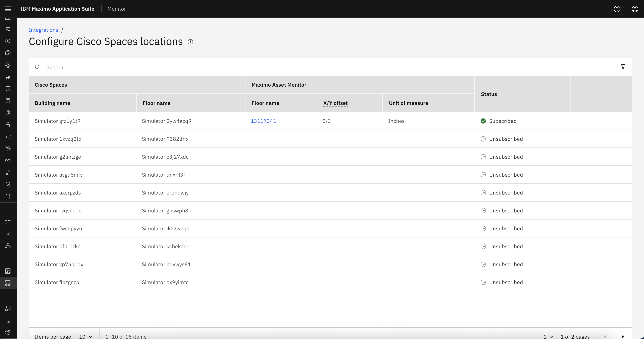Select row Simulator gfz6y1t9
This screenshot has height=339, width=644.
[x=330, y=121]
